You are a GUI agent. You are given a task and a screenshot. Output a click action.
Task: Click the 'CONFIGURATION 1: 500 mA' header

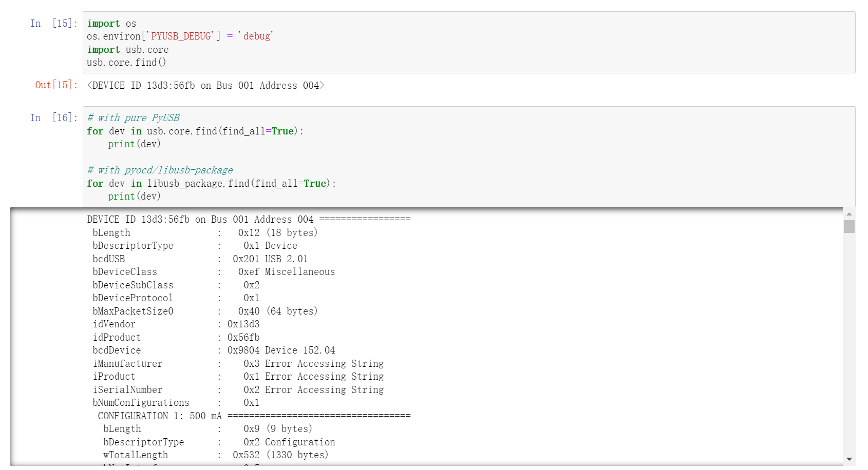pyautogui.click(x=254, y=416)
